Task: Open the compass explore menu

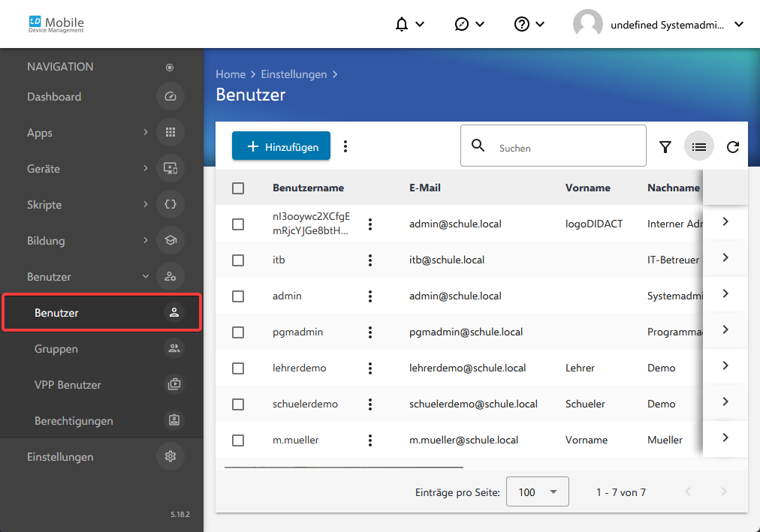Action: point(469,24)
